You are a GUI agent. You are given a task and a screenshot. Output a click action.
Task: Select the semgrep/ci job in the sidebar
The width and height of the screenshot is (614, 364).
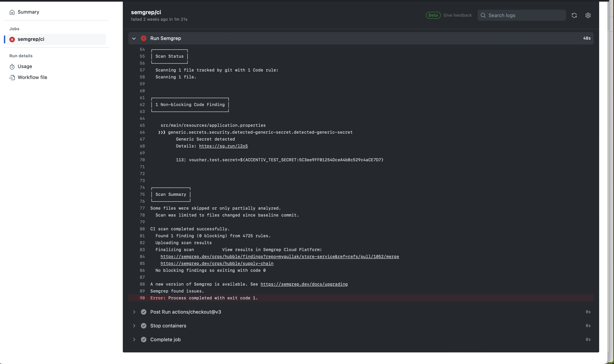[31, 39]
